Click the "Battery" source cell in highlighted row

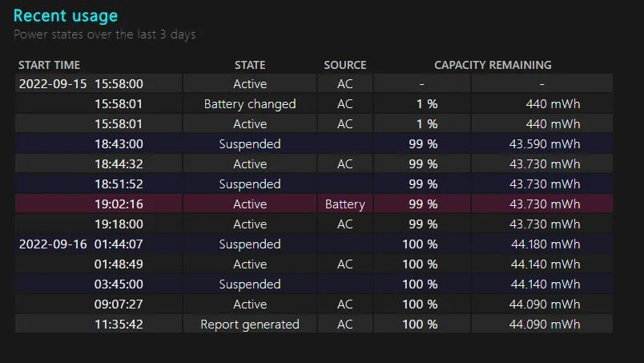tap(344, 204)
